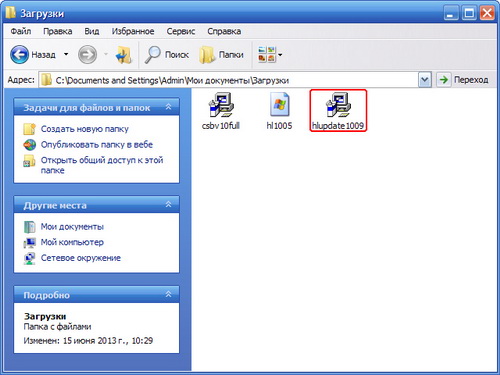Click the Network Places icon in sidebar
This screenshot has width=500, height=375.
point(30,258)
